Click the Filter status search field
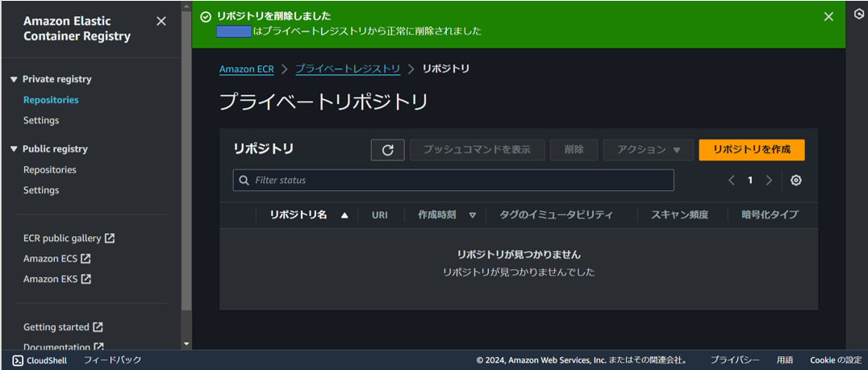The width and height of the screenshot is (868, 370). click(x=453, y=181)
